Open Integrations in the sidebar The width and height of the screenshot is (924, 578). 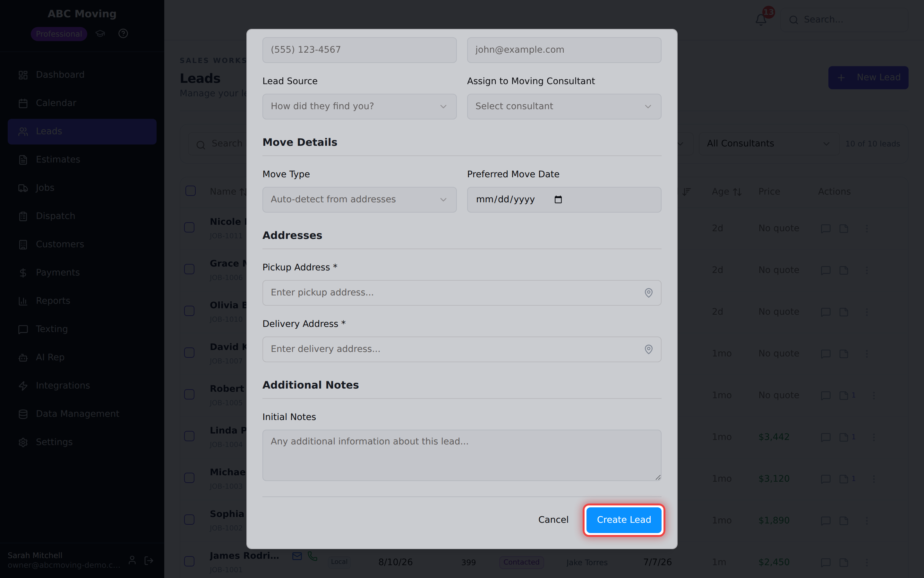(x=82, y=386)
